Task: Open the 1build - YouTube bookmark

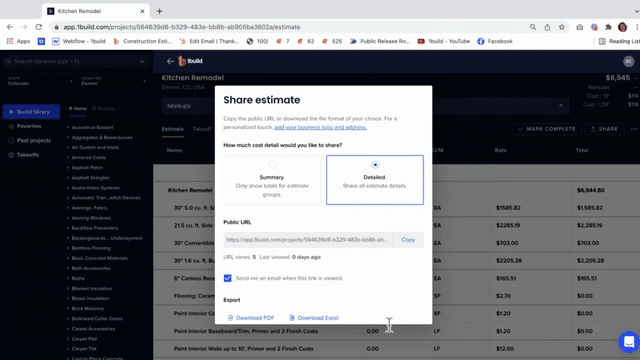Action: click(443, 41)
